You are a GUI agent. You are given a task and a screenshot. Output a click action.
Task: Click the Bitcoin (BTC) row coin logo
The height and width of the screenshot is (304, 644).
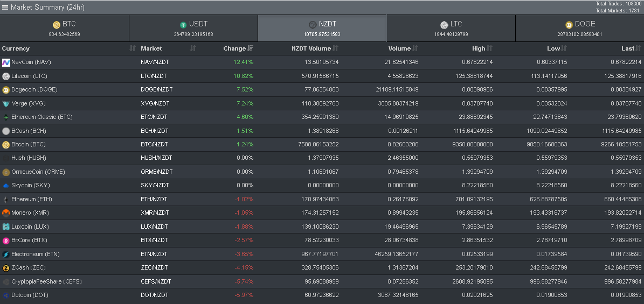coord(6,144)
